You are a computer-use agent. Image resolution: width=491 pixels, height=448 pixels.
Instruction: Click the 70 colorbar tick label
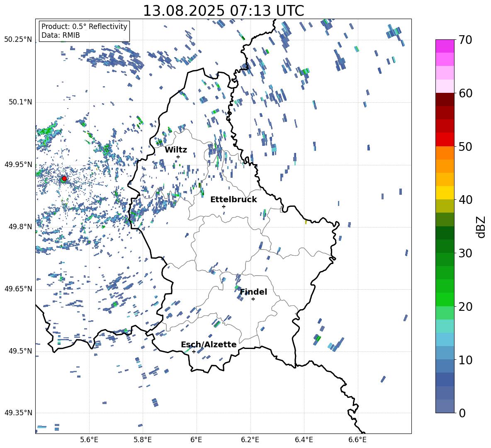[465, 40]
